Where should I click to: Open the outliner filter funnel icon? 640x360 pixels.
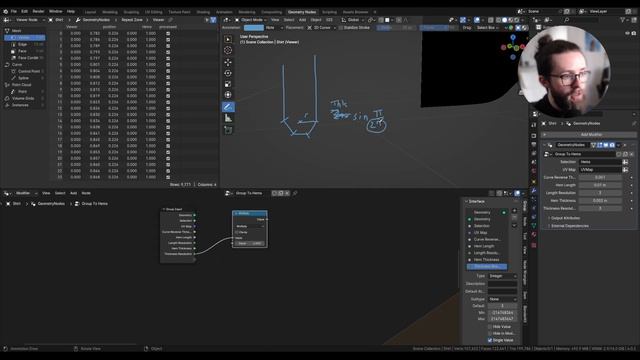click(623, 20)
